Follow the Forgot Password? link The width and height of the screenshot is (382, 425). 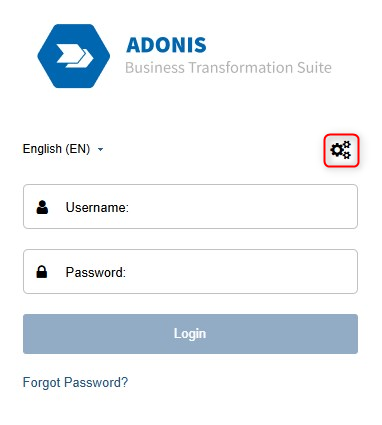[x=75, y=383]
